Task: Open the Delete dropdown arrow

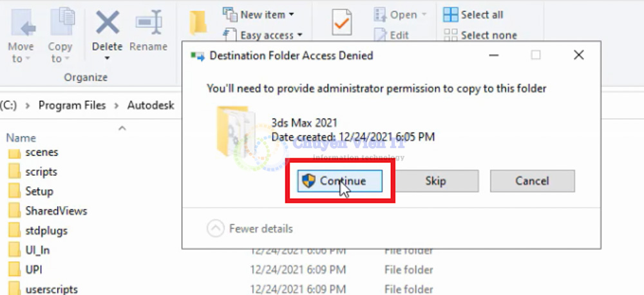Action: [107, 59]
